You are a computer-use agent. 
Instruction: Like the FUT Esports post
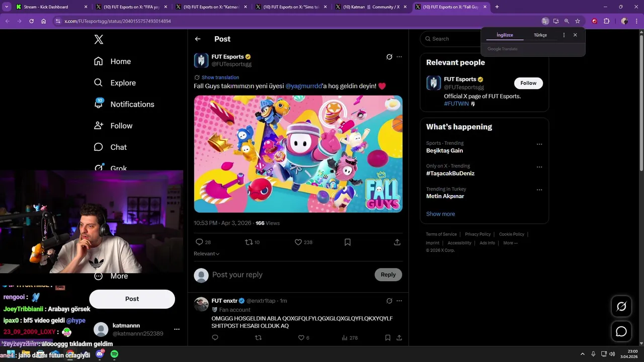[x=298, y=242]
